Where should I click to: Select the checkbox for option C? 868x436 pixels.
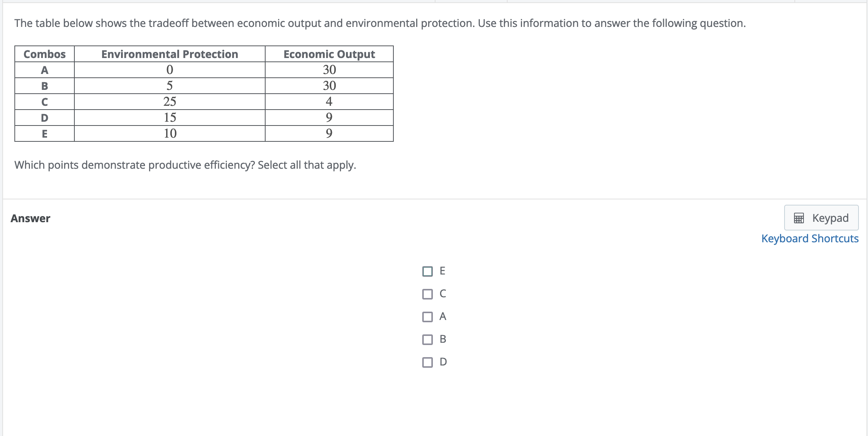(428, 294)
